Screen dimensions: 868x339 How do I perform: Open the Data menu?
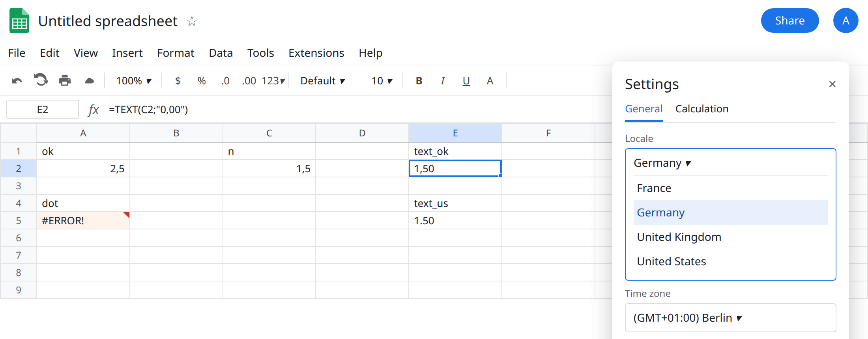221,53
